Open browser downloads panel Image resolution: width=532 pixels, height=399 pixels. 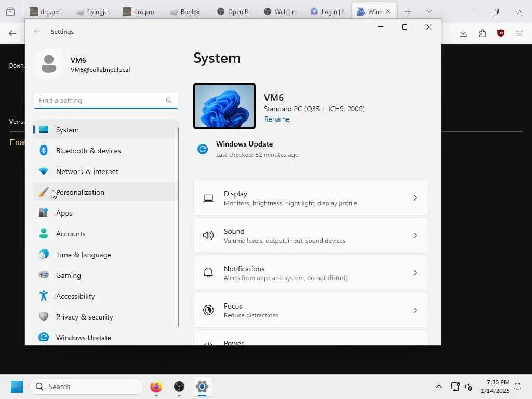click(463, 33)
